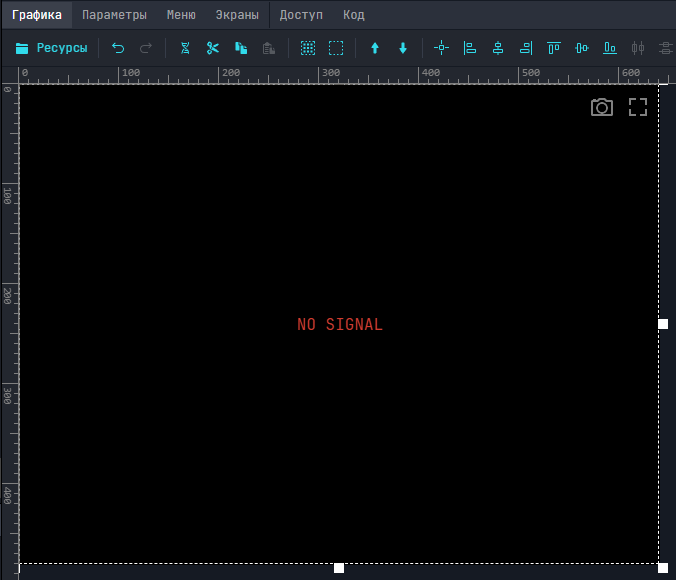Copy the selected element
Screen dimensions: 676x580
(x=241, y=48)
